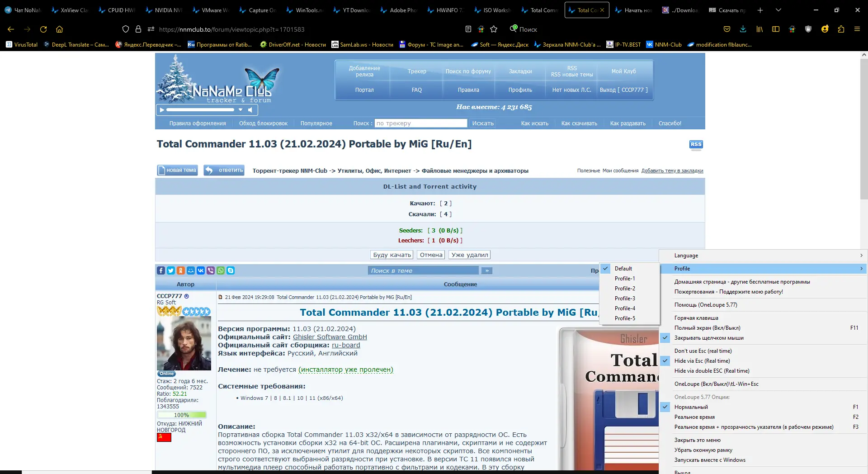Image resolution: width=868 pixels, height=474 pixels.
Task: Share topic via Skype
Action: [x=231, y=270]
